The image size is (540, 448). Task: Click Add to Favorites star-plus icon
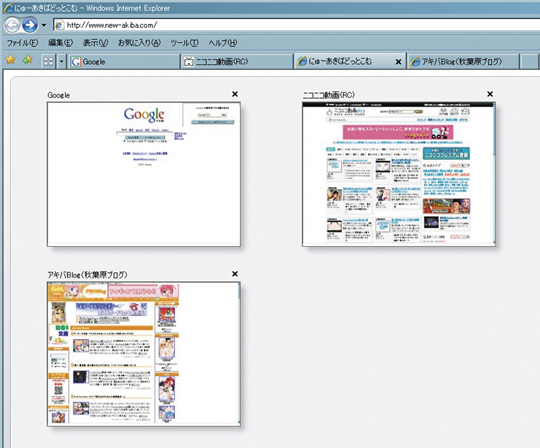click(x=28, y=60)
